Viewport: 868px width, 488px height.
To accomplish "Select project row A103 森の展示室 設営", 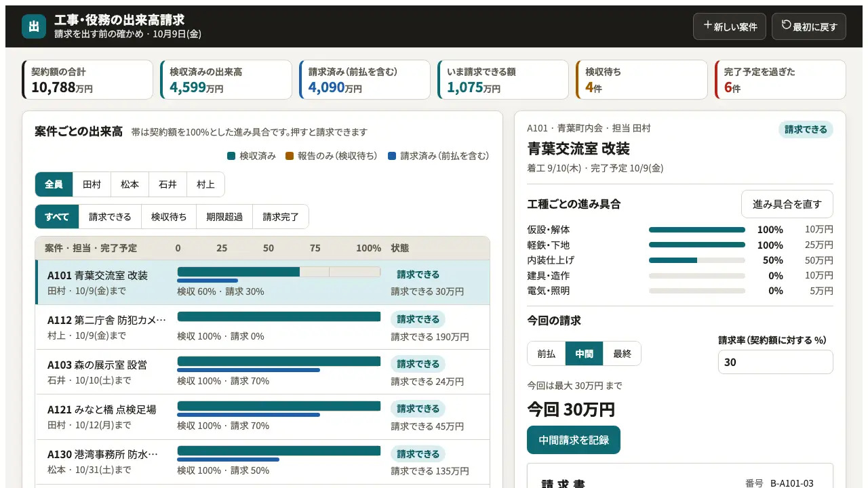I will pyautogui.click(x=262, y=372).
